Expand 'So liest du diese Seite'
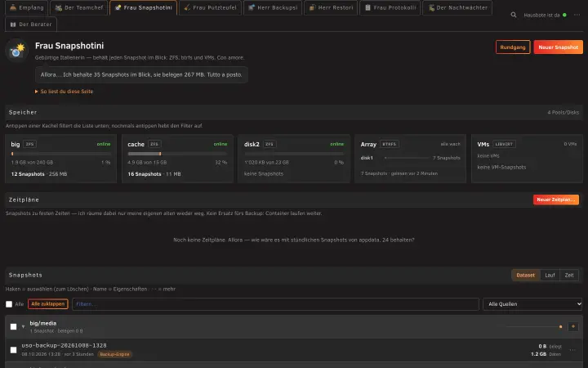The height and width of the screenshot is (368, 588). point(65,92)
